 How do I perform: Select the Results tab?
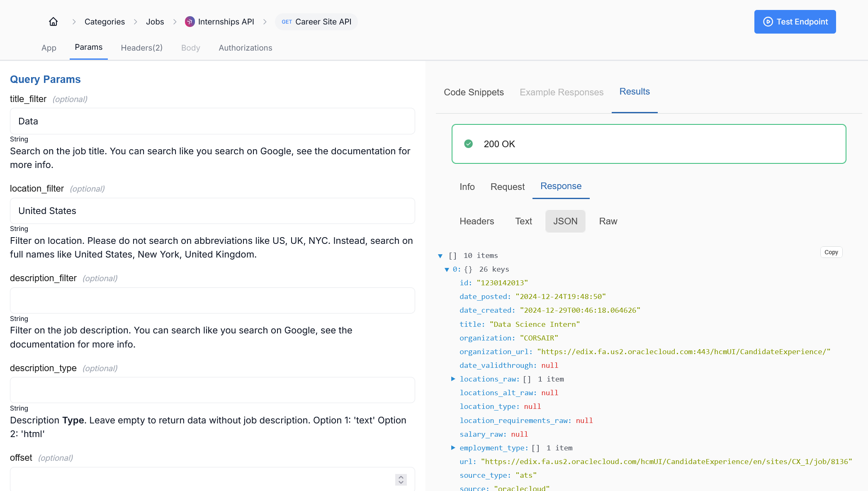pos(635,92)
